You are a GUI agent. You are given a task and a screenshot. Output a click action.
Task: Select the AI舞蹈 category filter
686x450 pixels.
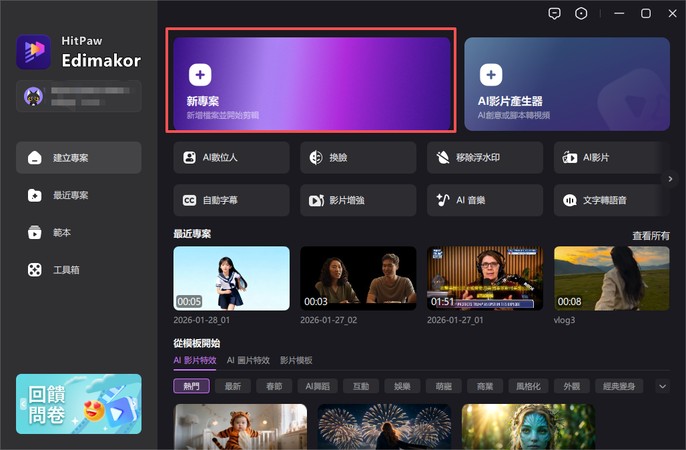coord(318,386)
